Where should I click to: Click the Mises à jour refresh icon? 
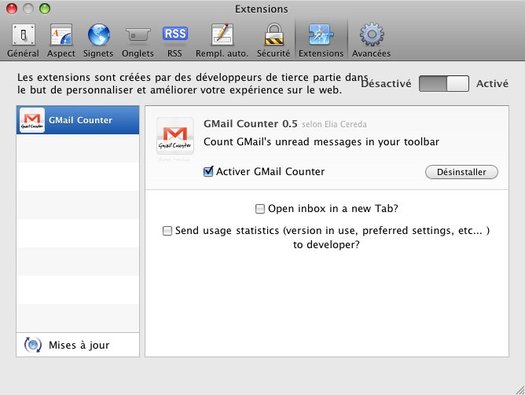(x=33, y=345)
